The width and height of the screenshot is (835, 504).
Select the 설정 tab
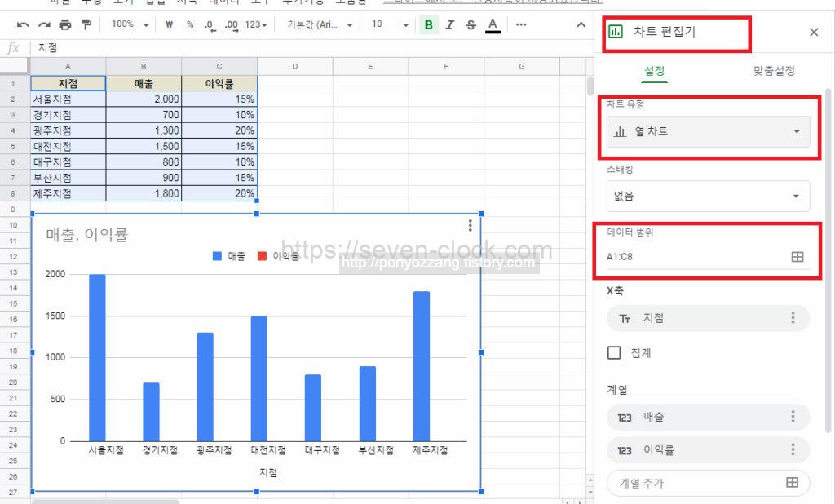[x=654, y=71]
